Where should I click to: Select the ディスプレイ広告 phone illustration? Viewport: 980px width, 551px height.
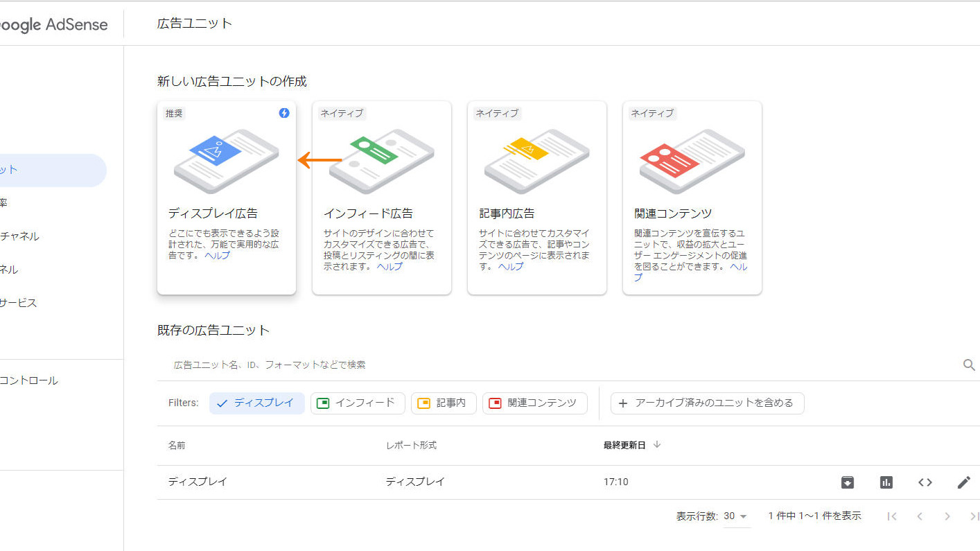[x=226, y=161]
